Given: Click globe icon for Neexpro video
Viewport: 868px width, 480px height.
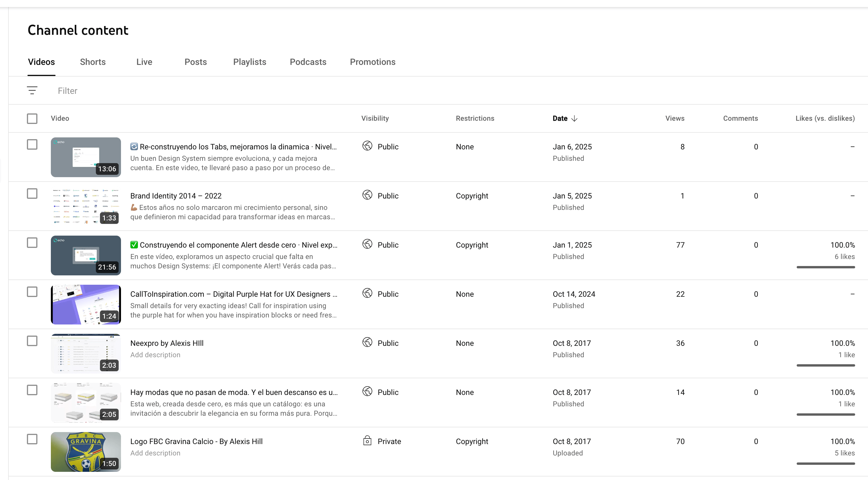Looking at the screenshot, I should (367, 343).
